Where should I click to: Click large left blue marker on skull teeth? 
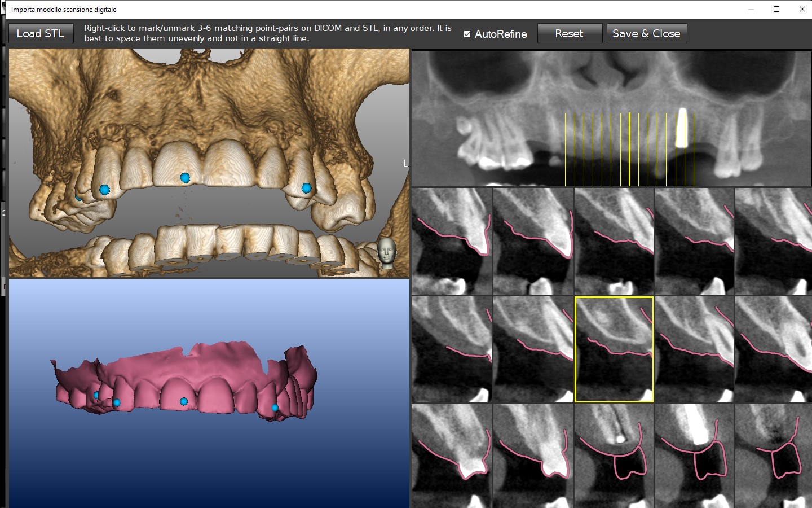point(104,190)
